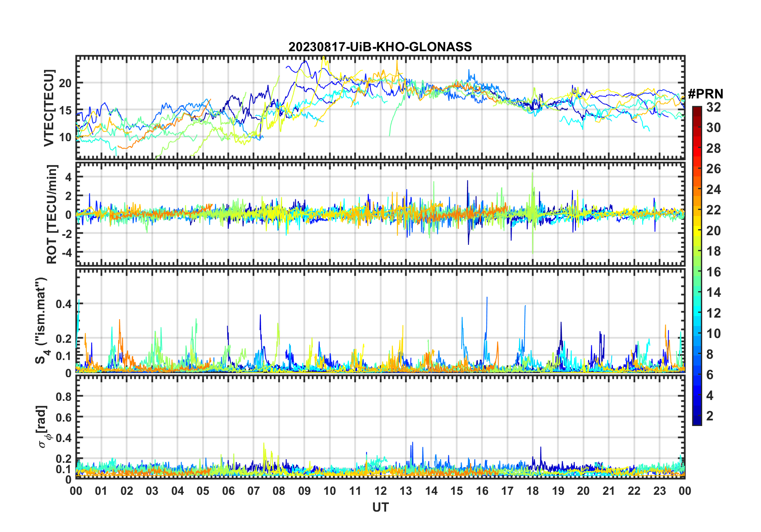Click the VTEC[TECU] axis label
Viewport: 761px width, 532px height.
49,108
